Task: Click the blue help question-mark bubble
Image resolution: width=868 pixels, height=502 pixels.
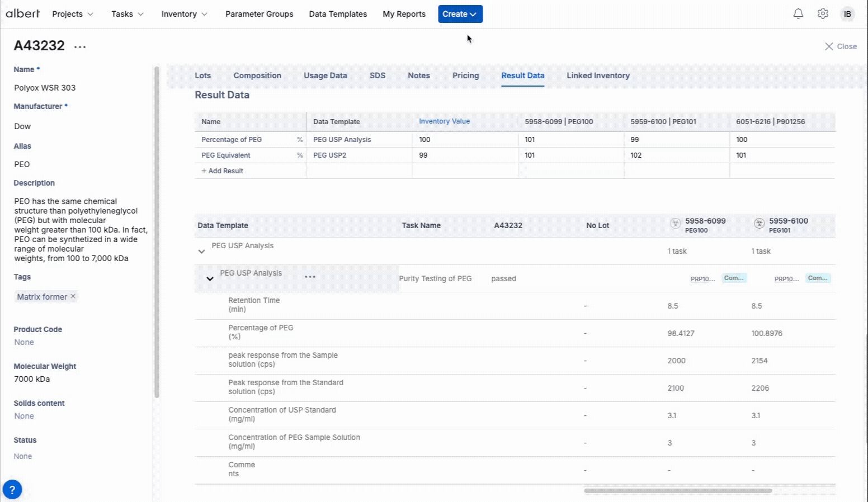Action: pyautogui.click(x=12, y=489)
